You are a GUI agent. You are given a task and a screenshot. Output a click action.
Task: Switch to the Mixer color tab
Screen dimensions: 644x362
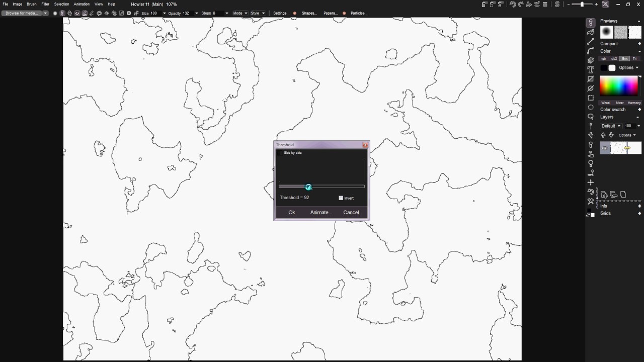(620, 103)
